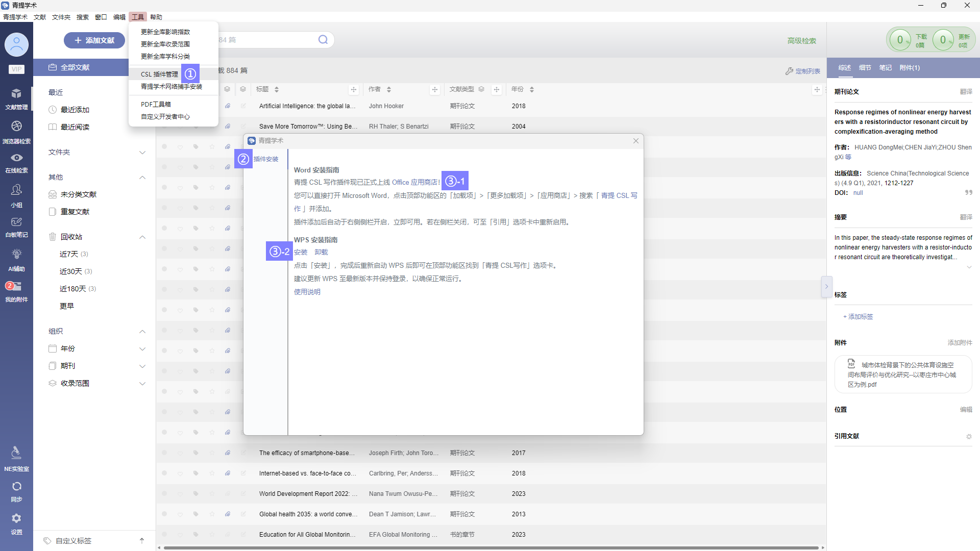Image resolution: width=980 pixels, height=551 pixels.
Task: Expand the 文件夹 section chevron
Action: point(142,153)
